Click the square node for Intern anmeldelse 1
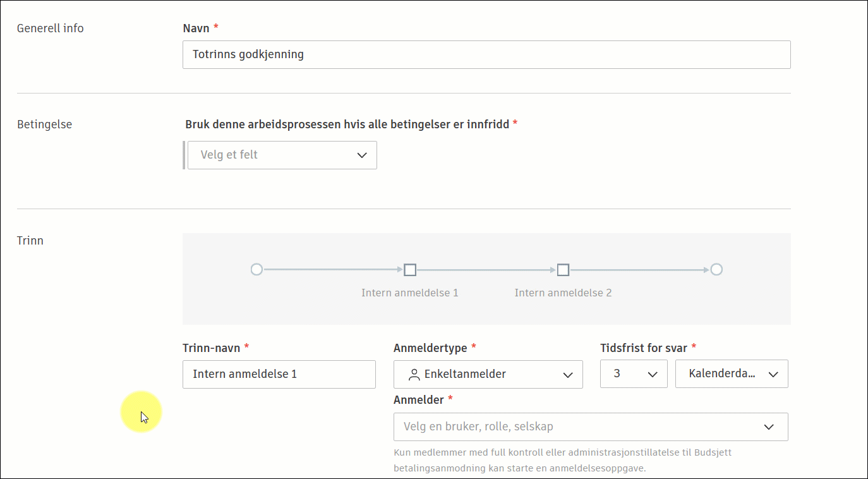Image resolution: width=868 pixels, height=479 pixels. coord(409,269)
